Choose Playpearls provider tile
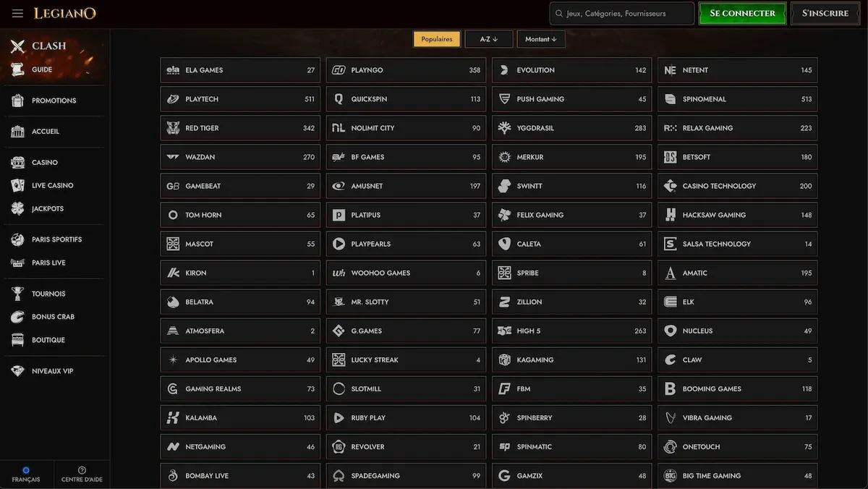 pos(406,244)
